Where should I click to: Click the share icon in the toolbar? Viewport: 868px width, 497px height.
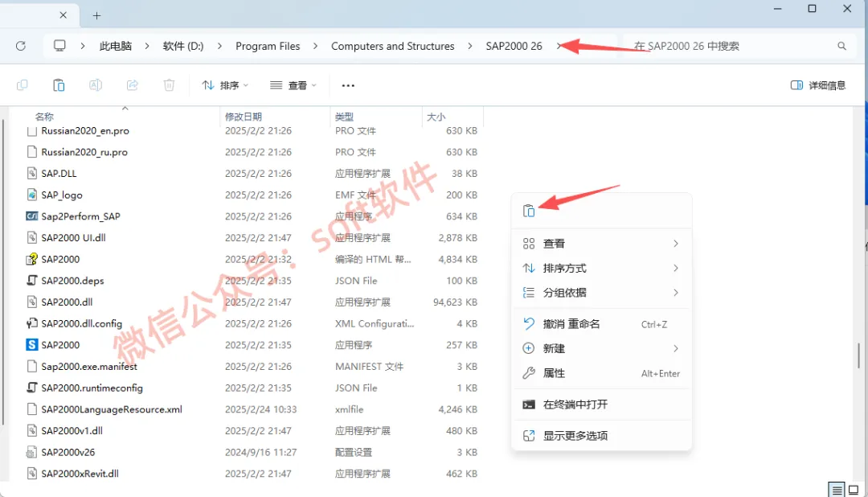click(133, 85)
